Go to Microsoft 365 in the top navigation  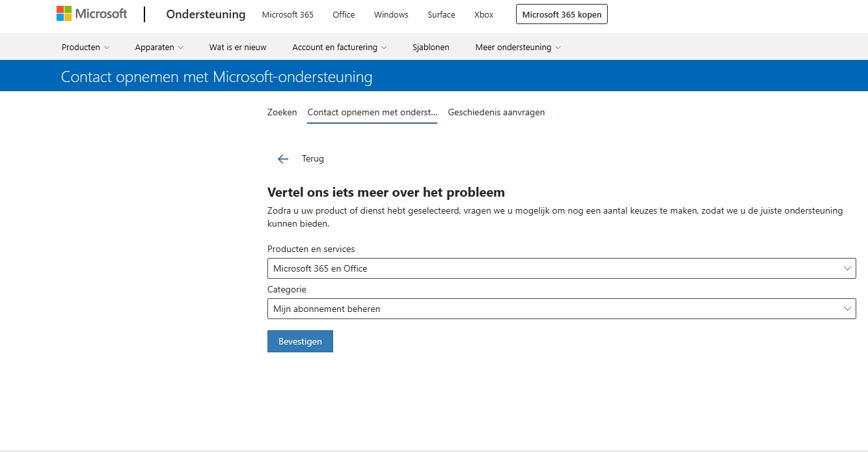click(x=288, y=14)
